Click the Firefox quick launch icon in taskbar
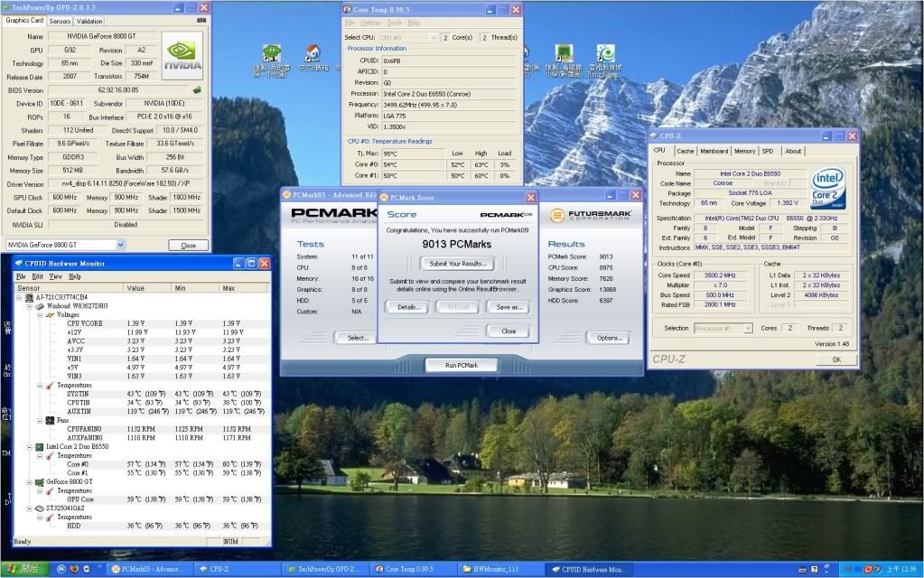The image size is (924, 578). [74, 569]
